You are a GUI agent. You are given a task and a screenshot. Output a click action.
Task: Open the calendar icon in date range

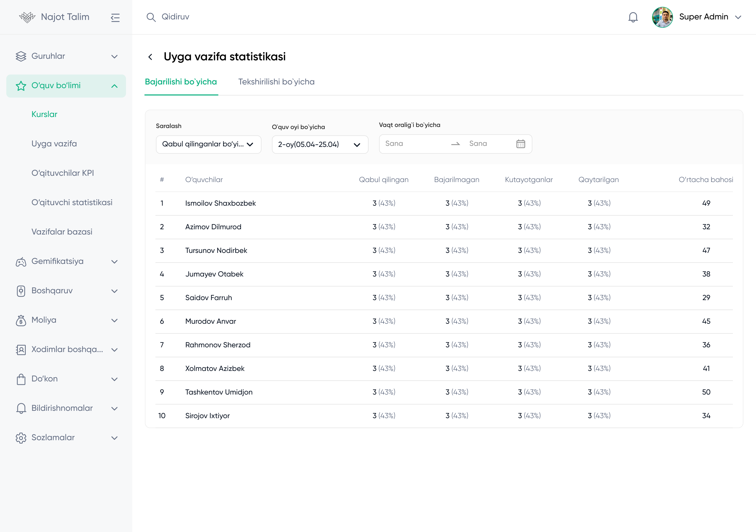(x=520, y=144)
